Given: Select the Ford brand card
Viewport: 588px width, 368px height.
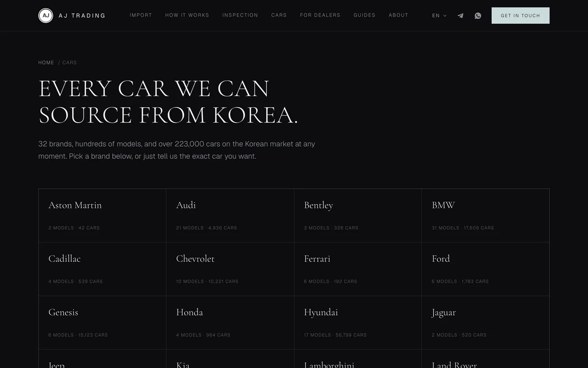Looking at the screenshot, I should tap(486, 269).
